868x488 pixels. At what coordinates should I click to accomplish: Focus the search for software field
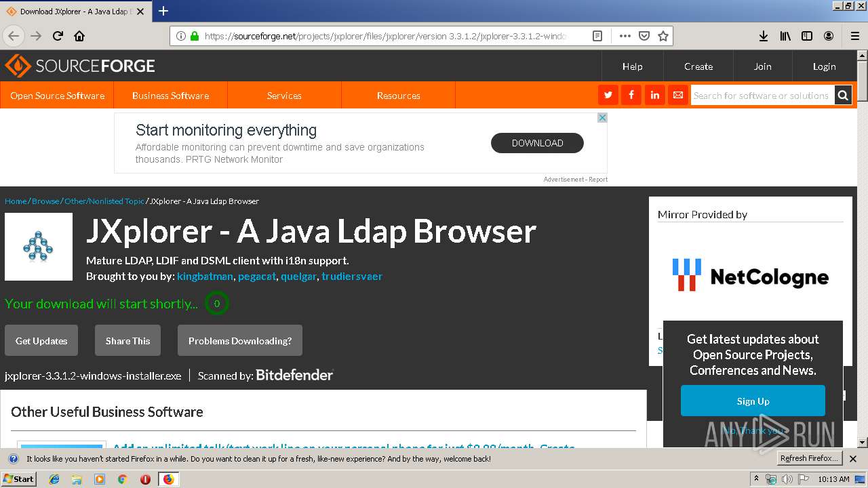[762, 96]
